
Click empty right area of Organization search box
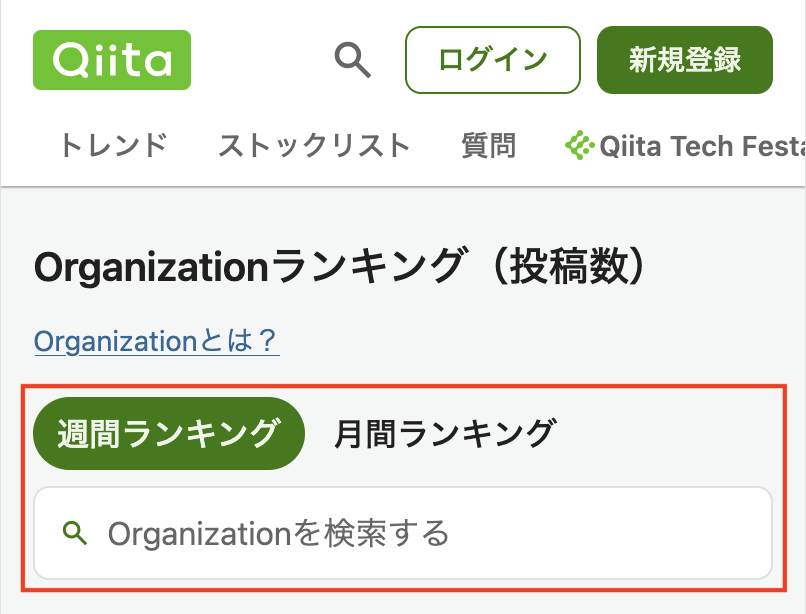point(612,533)
